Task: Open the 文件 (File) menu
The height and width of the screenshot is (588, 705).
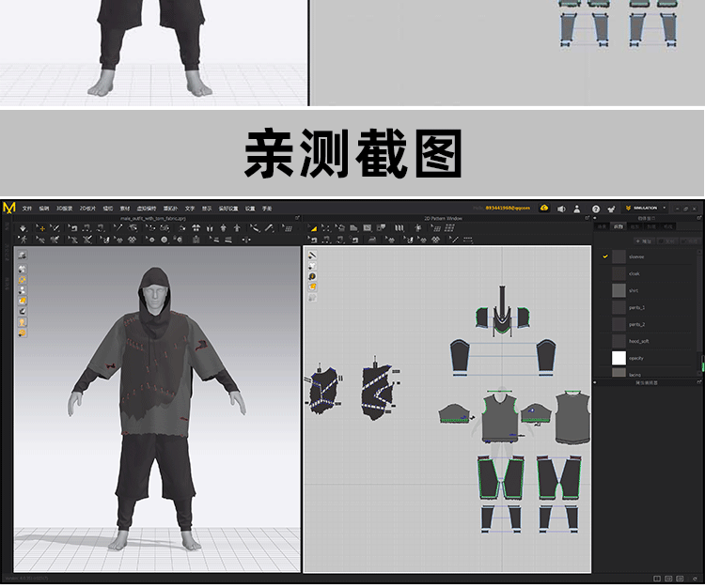Action: click(27, 209)
